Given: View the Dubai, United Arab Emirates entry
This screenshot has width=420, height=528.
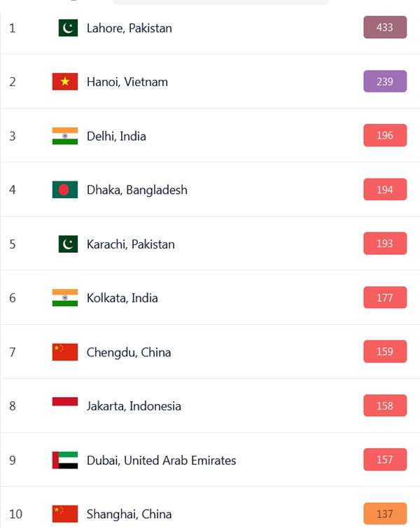Looking at the screenshot, I should (x=161, y=460).
